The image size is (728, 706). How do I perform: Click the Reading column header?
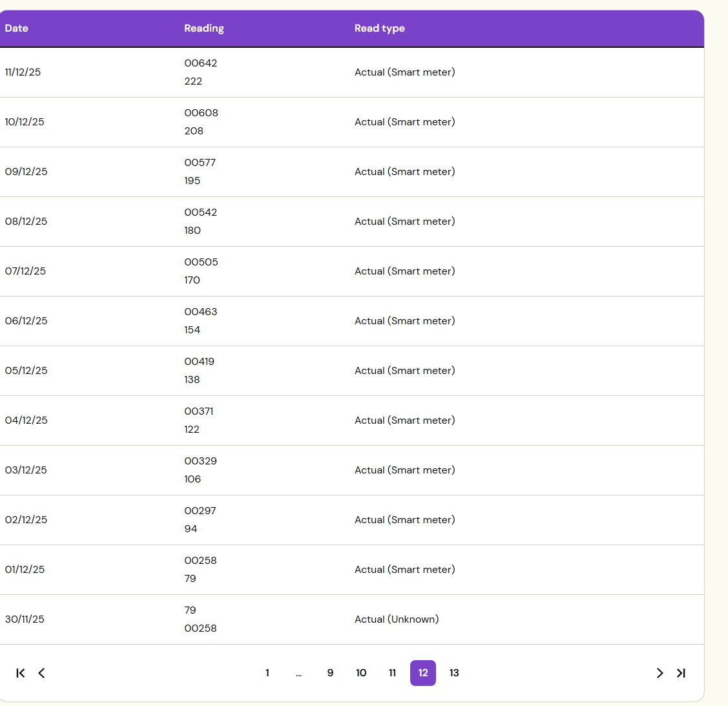coord(204,28)
